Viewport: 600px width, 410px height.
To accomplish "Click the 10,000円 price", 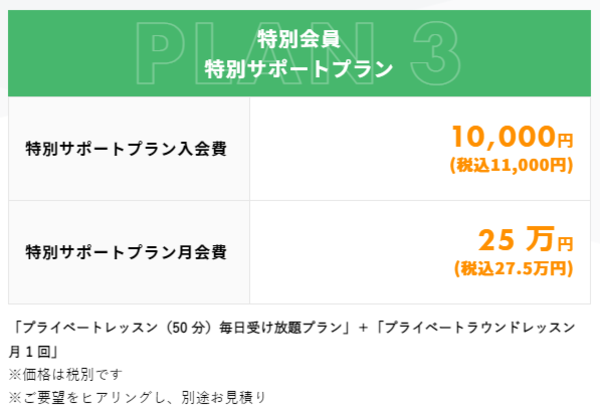I will (512, 137).
